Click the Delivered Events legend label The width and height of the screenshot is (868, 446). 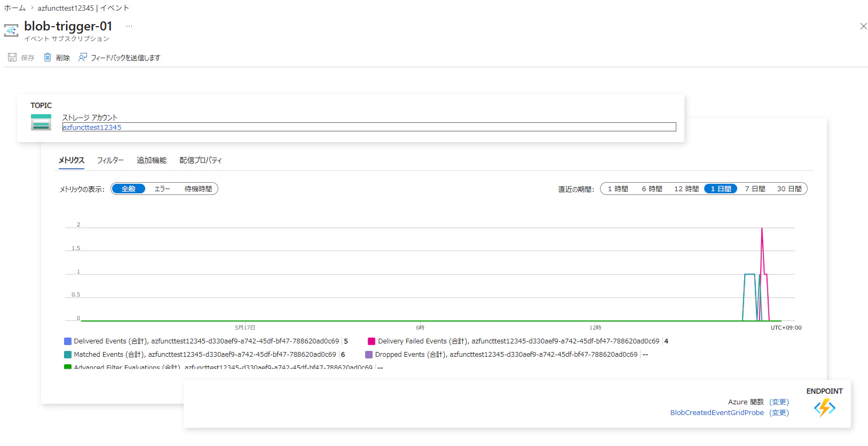tap(207, 341)
